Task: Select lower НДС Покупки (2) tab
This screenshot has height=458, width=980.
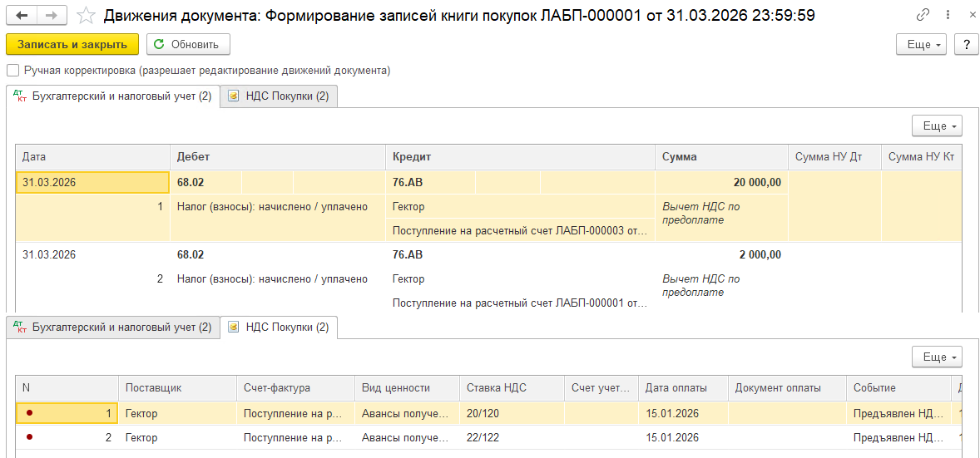Action: [x=279, y=327]
